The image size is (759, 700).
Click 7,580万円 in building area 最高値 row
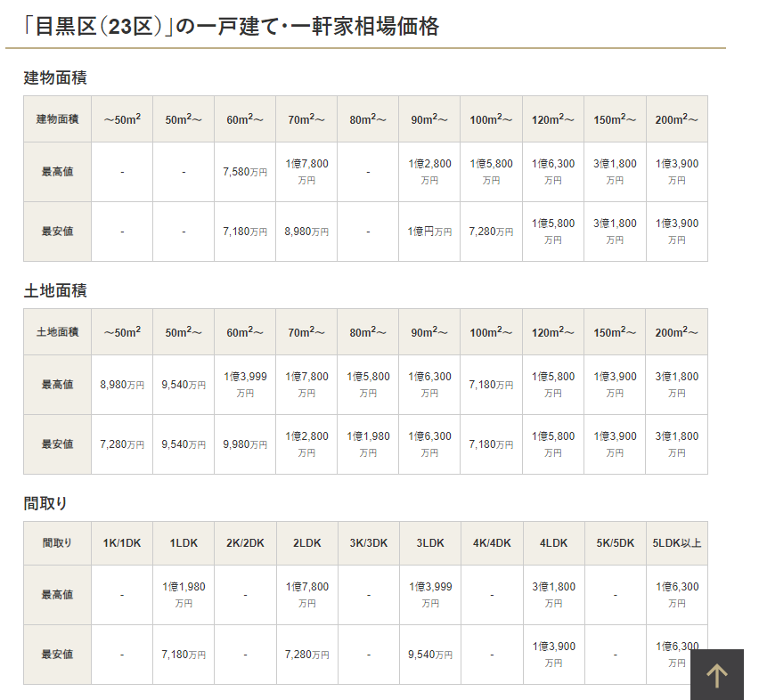[245, 172]
